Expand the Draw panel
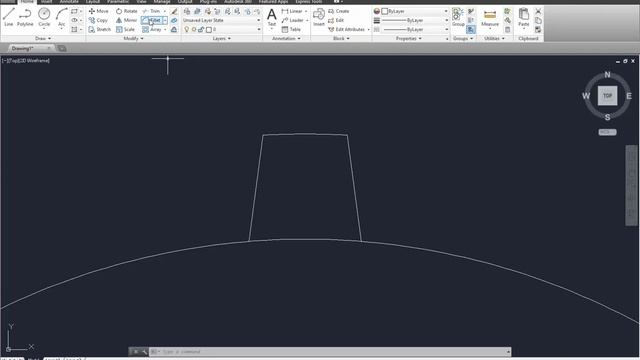Screen dimensions: 640x360 pyautogui.click(x=43, y=38)
